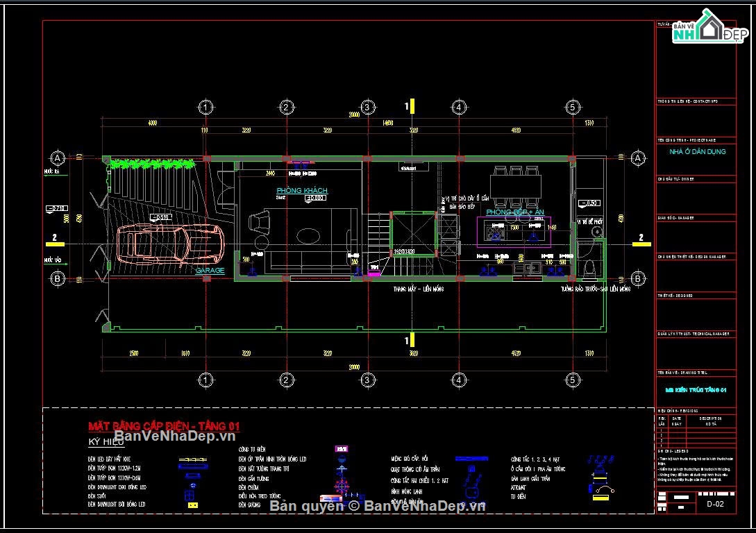Image resolution: width=756 pixels, height=533 pixels.
Task: Click the red MẶT BẰNG CẤP ĐIỆN title
Action: pos(164,426)
